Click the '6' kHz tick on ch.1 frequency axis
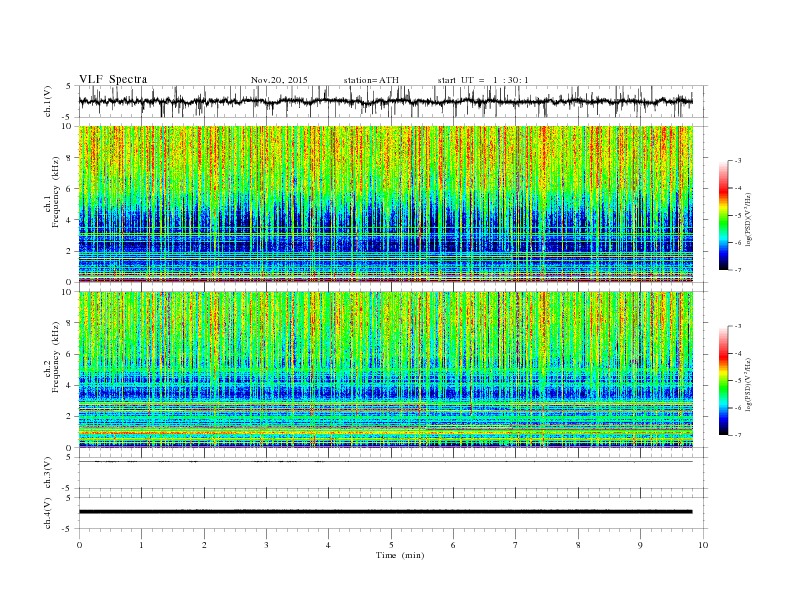The height and width of the screenshot is (612, 792). click(69, 189)
